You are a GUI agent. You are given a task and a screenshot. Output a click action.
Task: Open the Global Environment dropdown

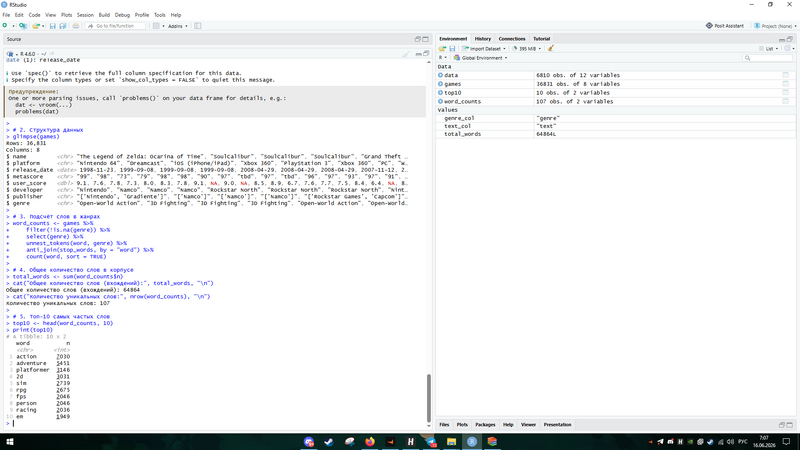(x=480, y=58)
